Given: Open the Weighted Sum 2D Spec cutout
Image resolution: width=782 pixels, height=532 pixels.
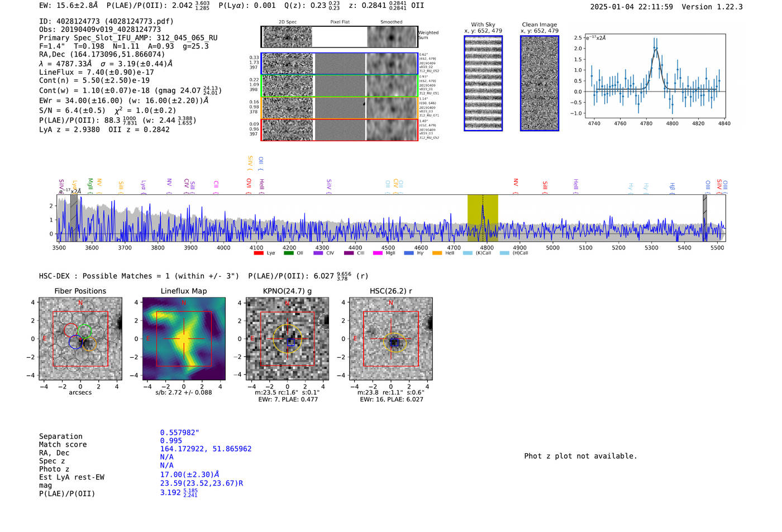Looking at the screenshot, I should [288, 37].
